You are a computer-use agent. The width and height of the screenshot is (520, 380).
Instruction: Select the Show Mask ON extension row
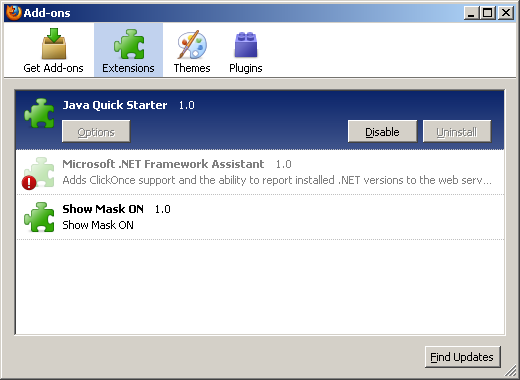click(x=260, y=217)
